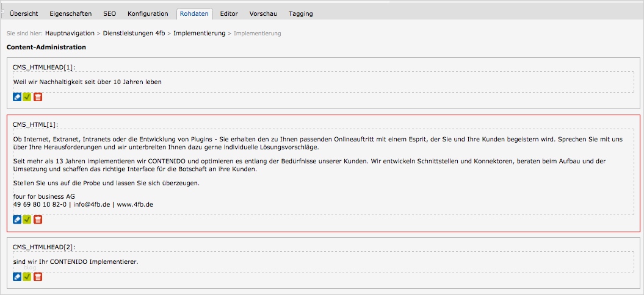
Task: Switch to the Vorschau tab
Action: 262,13
